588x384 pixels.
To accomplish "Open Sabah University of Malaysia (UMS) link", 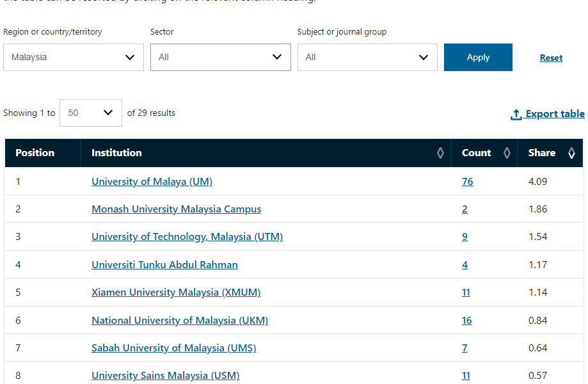I will point(173,348).
